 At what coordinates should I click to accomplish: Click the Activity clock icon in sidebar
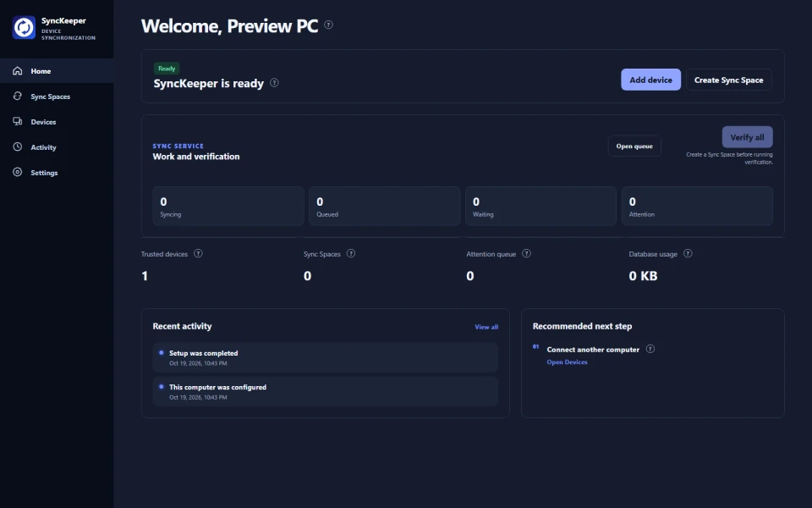[18, 146]
